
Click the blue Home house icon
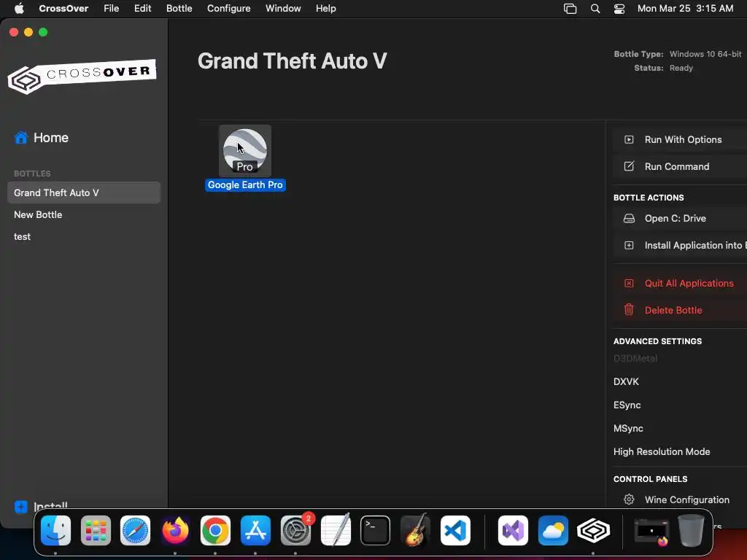coord(21,138)
